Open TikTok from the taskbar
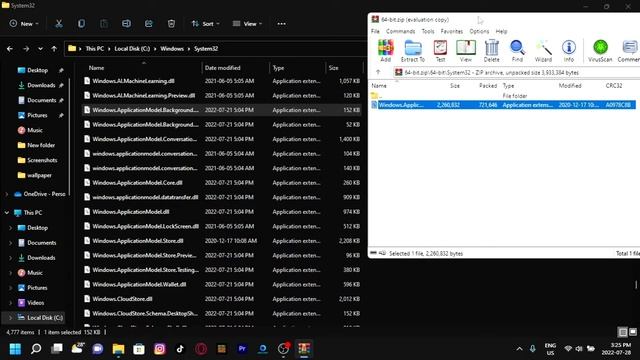The image size is (640, 360). (x=180, y=349)
